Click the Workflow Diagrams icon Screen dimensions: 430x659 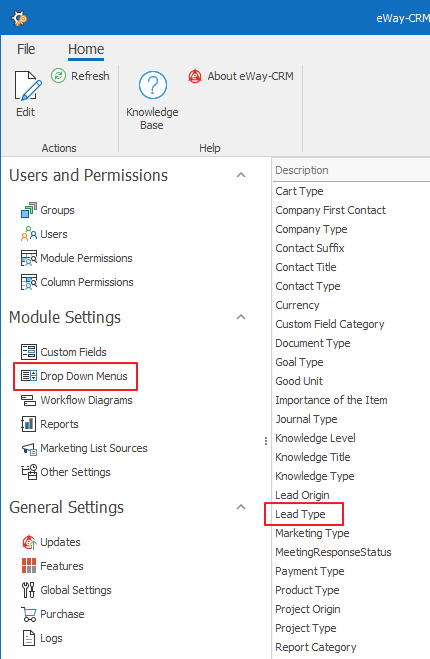29,400
